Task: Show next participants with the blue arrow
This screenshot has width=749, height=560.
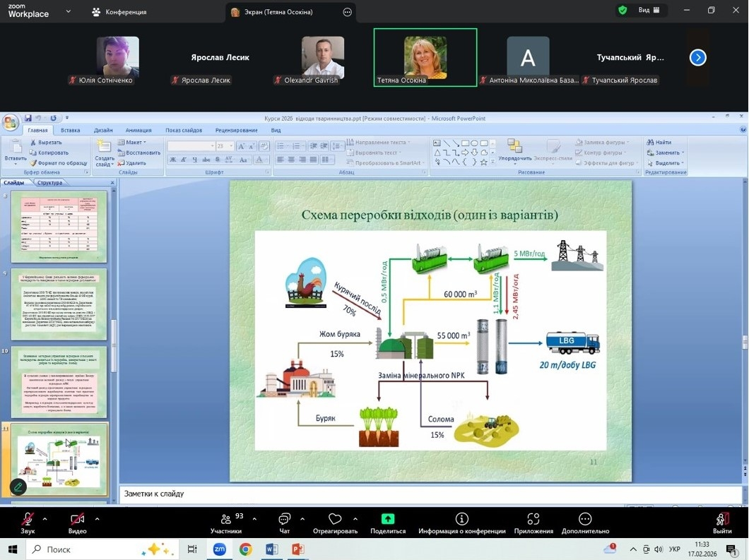Action: pyautogui.click(x=697, y=58)
